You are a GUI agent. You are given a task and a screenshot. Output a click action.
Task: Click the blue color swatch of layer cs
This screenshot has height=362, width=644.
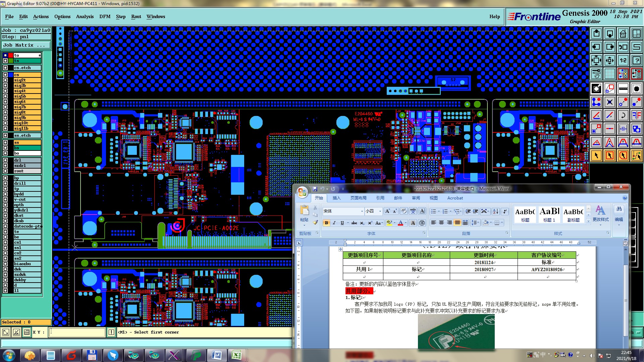coord(11,75)
